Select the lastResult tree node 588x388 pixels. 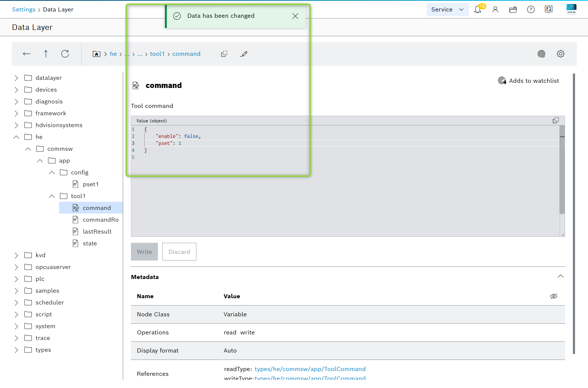[x=97, y=232]
